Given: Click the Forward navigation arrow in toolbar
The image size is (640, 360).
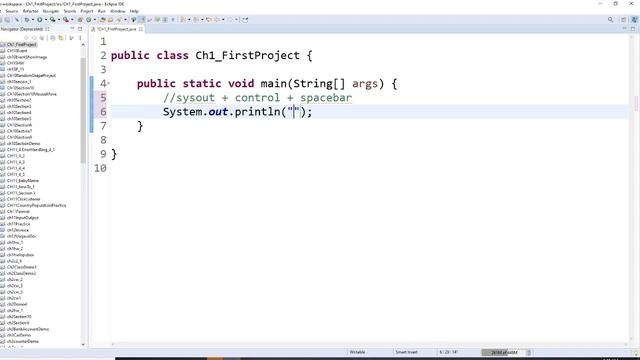Looking at the screenshot, I should pyautogui.click(x=231, y=20).
